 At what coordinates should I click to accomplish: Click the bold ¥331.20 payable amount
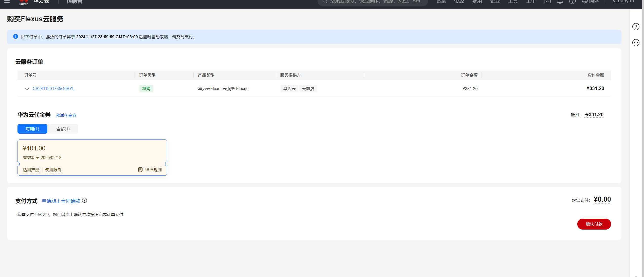pyautogui.click(x=595, y=88)
